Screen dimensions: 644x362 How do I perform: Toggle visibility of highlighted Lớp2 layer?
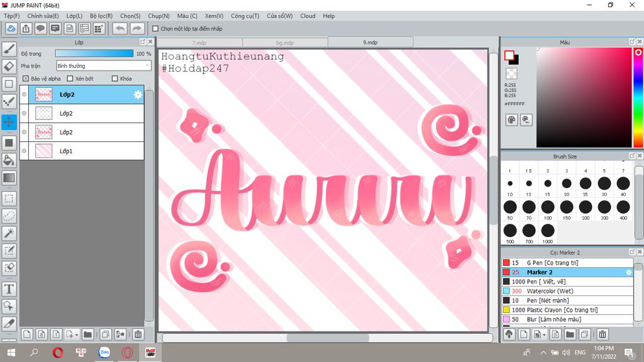pyautogui.click(x=25, y=94)
